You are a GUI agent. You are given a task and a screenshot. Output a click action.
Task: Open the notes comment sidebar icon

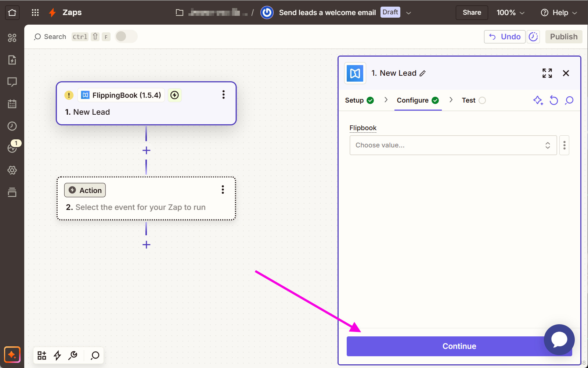click(x=12, y=82)
